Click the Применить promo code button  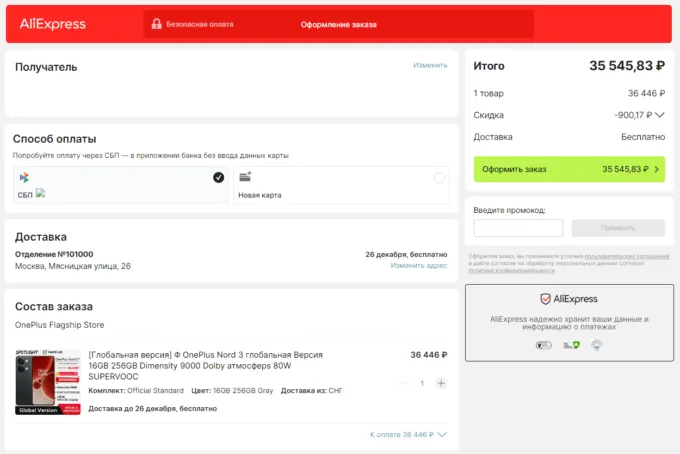click(x=618, y=228)
